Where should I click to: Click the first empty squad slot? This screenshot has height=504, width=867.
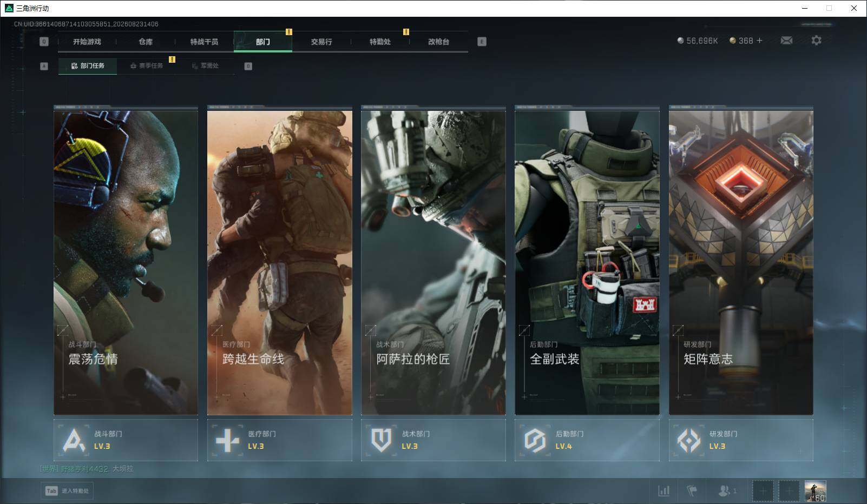(763, 491)
